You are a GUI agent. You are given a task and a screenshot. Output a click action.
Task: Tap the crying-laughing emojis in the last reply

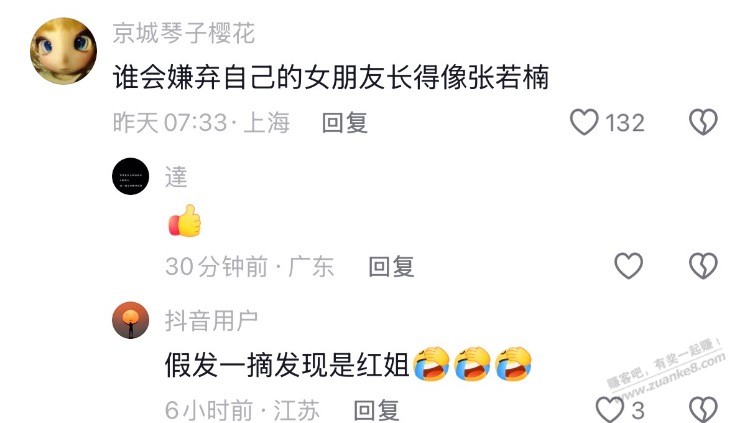pyautogui.click(x=472, y=364)
